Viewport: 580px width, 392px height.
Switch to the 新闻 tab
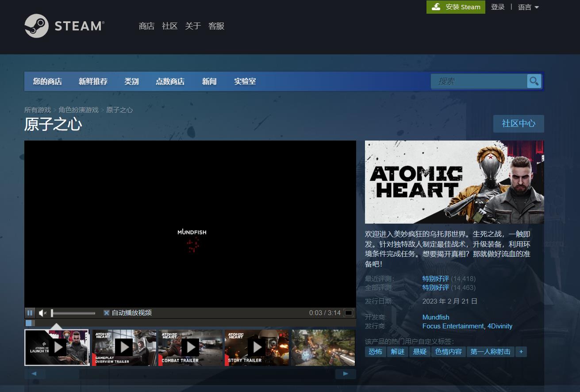(209, 81)
